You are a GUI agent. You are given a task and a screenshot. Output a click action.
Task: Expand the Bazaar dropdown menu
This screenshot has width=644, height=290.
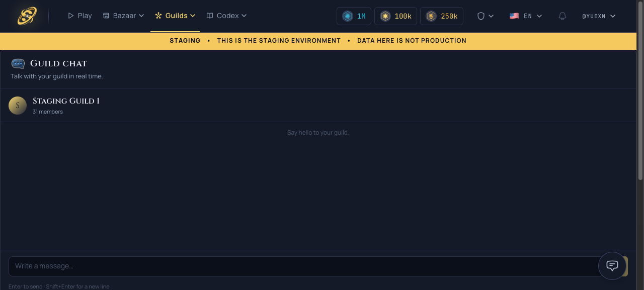(x=123, y=16)
